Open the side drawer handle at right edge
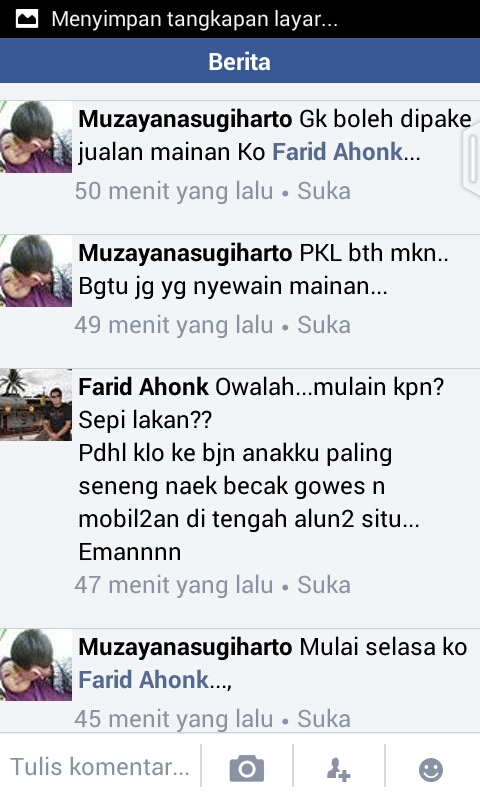This screenshot has width=480, height=800. coord(471,159)
